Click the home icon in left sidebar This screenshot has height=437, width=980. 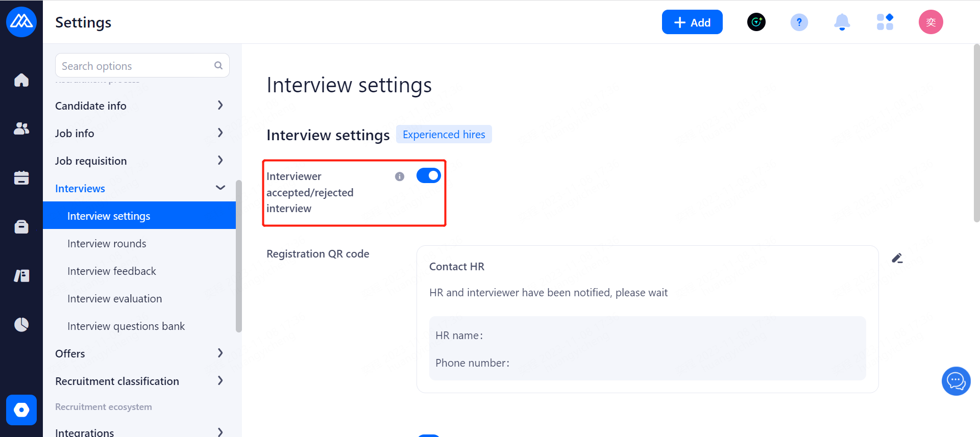21,80
